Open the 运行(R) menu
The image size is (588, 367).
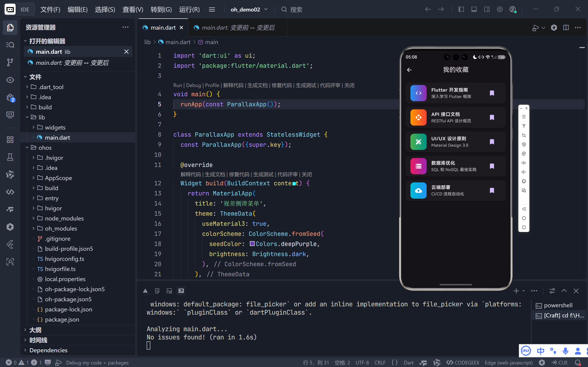[x=189, y=9]
